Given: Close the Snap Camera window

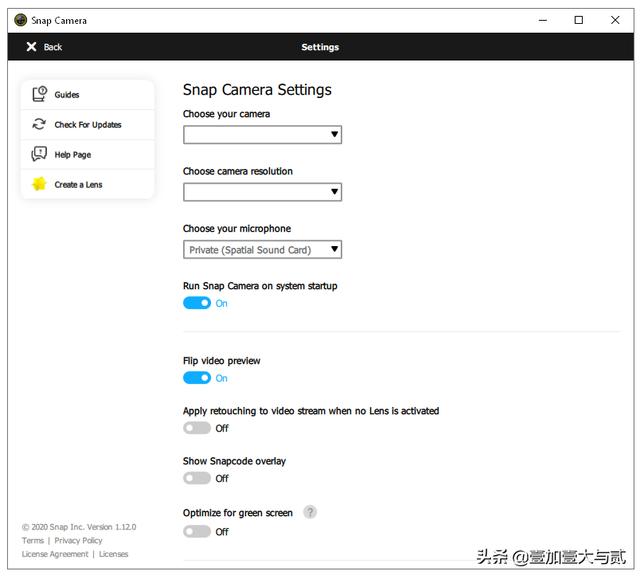Looking at the screenshot, I should [x=615, y=20].
